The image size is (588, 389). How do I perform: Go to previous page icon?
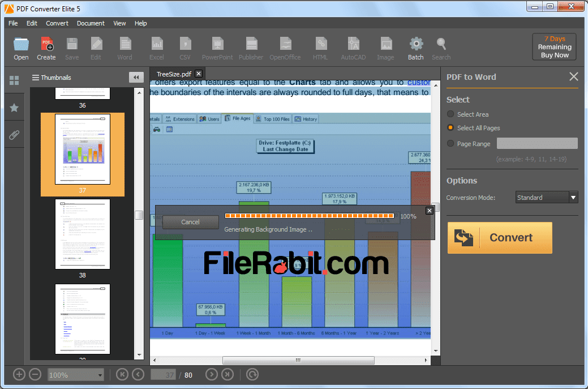click(x=139, y=374)
